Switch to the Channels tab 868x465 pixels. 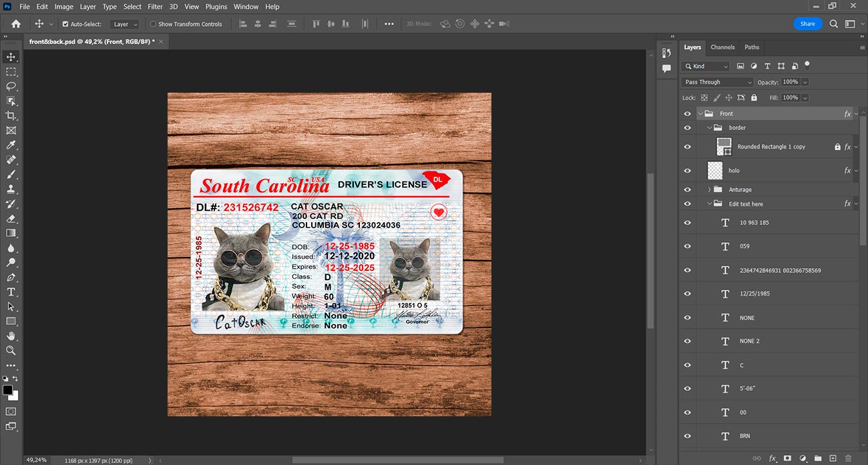point(722,47)
